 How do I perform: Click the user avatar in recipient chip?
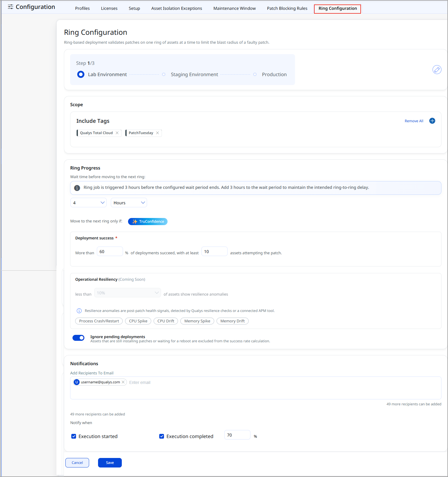pos(77,382)
